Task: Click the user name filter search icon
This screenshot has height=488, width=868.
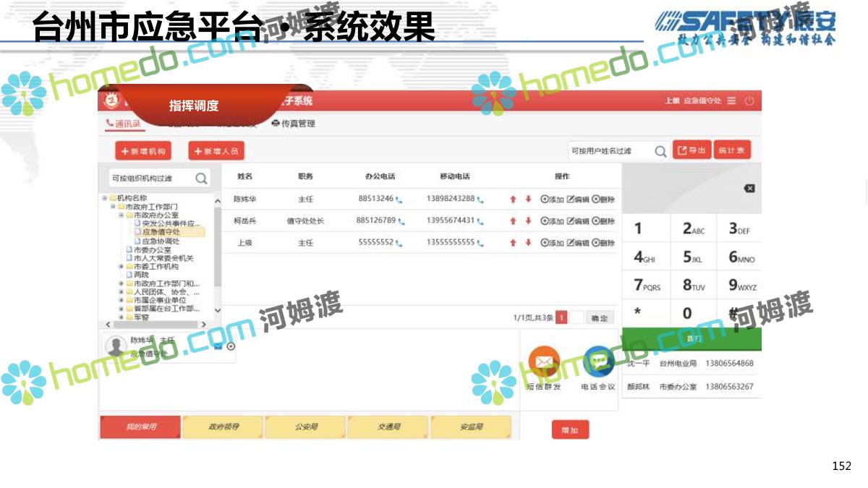Action: click(660, 151)
